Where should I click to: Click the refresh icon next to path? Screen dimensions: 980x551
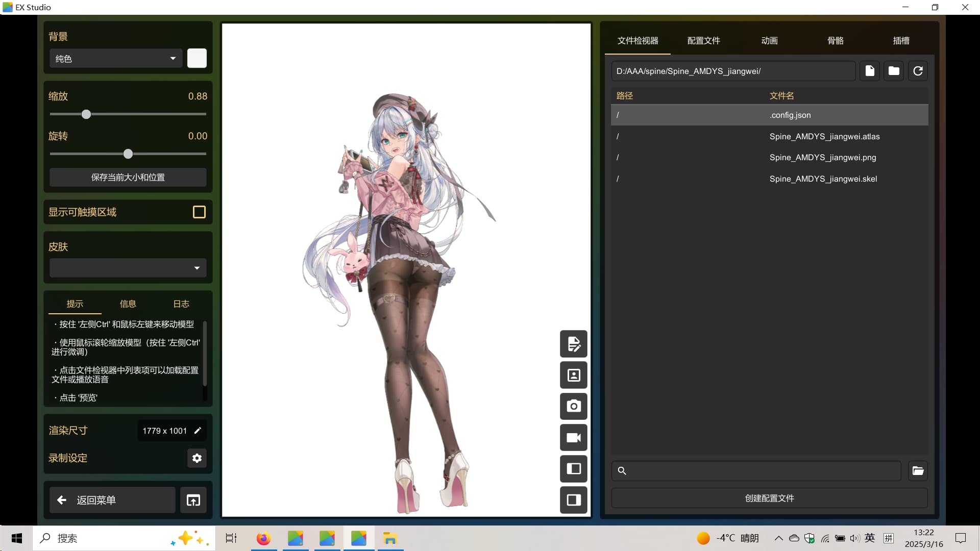pyautogui.click(x=918, y=71)
